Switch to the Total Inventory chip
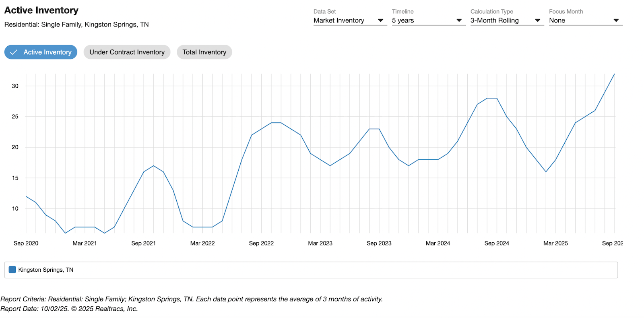The width and height of the screenshot is (644, 318). pos(204,52)
